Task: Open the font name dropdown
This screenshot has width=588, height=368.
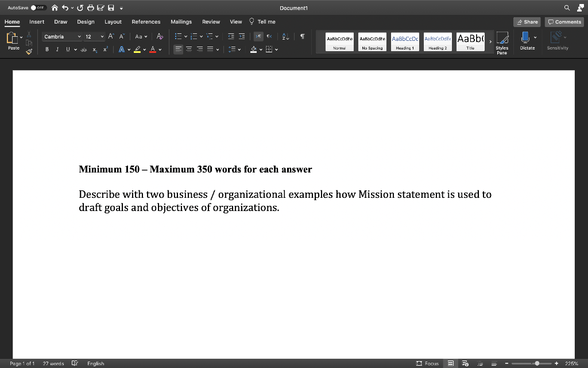Action: pyautogui.click(x=80, y=36)
